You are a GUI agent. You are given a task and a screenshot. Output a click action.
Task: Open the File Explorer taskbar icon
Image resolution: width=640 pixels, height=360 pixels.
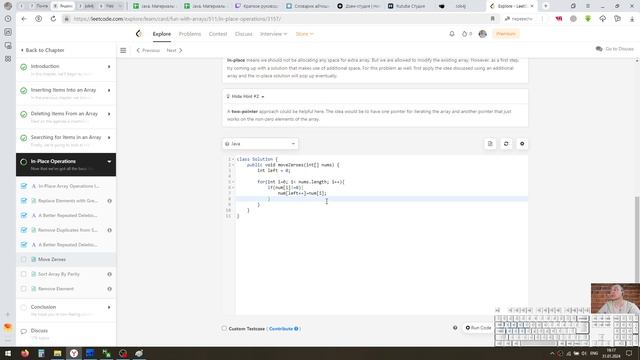[58, 353]
